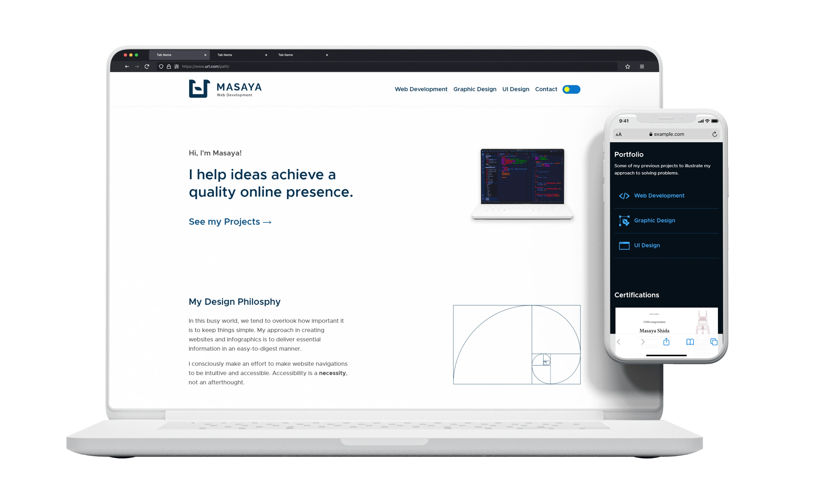Click the Graphic Design icon in mobile portfolio
The width and height of the screenshot is (816, 504).
pyautogui.click(x=624, y=220)
